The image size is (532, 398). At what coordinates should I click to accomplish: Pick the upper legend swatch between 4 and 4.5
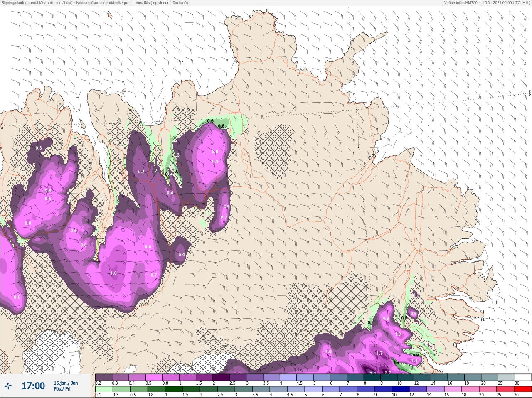pyautogui.click(x=288, y=377)
